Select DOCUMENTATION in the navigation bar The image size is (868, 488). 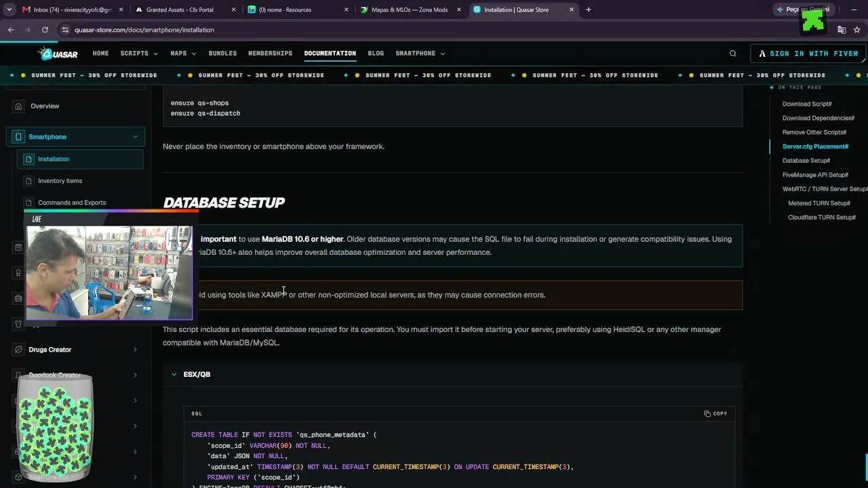(330, 54)
